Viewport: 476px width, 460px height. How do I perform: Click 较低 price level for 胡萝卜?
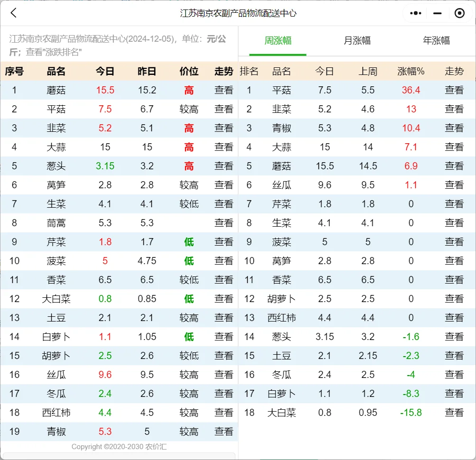click(189, 356)
